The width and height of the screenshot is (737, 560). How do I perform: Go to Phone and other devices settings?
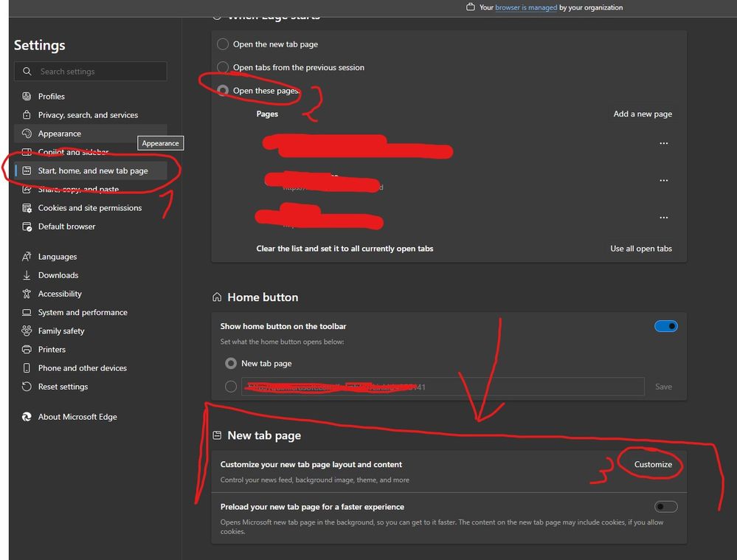pyautogui.click(x=90, y=367)
